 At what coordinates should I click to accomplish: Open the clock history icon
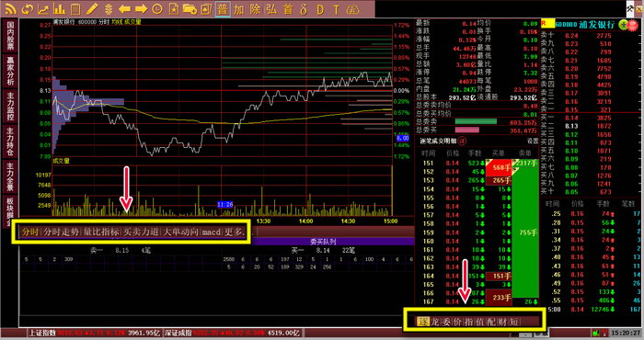point(157,8)
